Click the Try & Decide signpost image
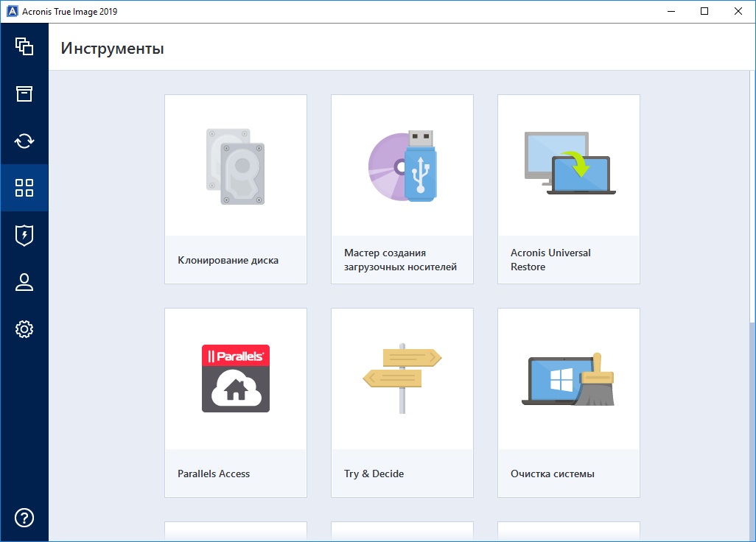 pos(402,377)
